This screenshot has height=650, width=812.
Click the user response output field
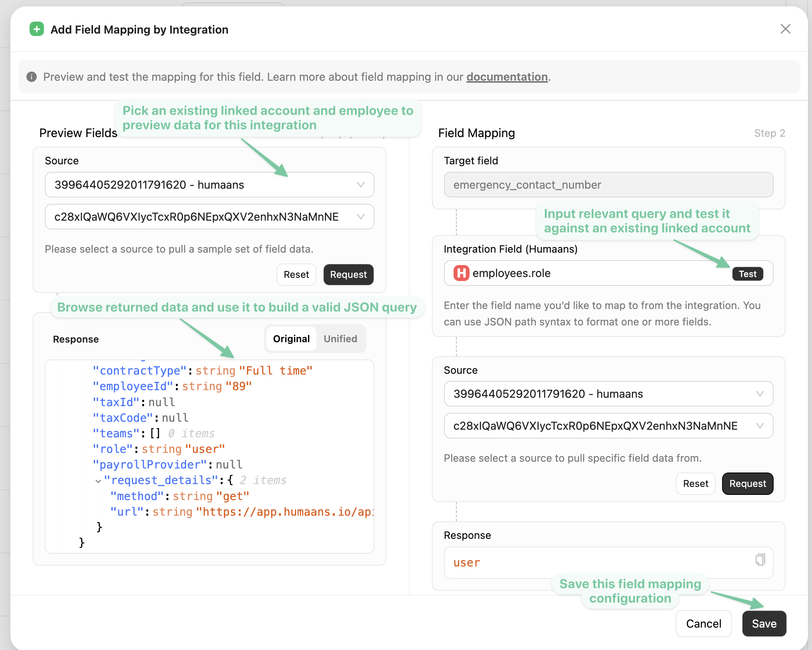[608, 562]
